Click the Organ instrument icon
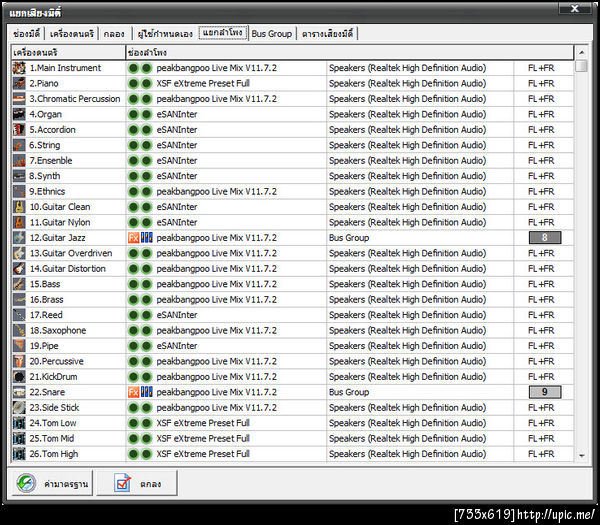 [19, 114]
